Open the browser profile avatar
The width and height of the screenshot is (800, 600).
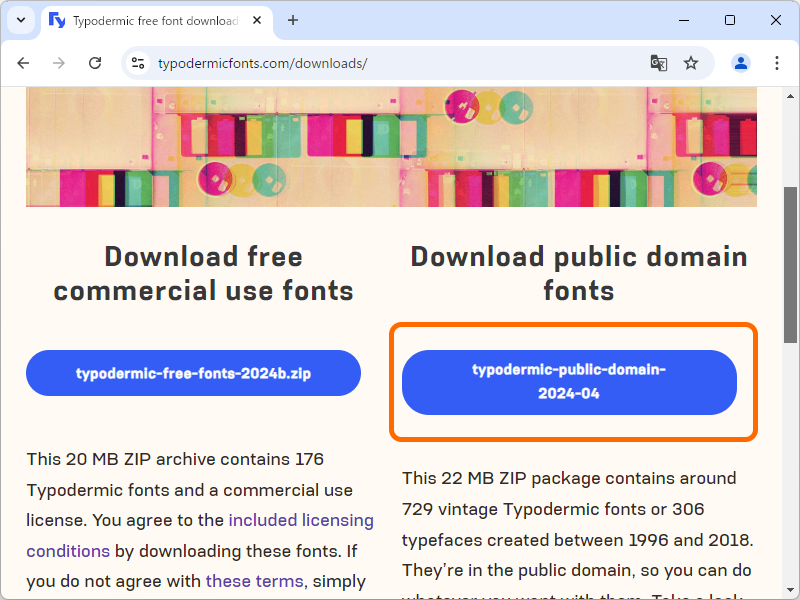click(740, 62)
